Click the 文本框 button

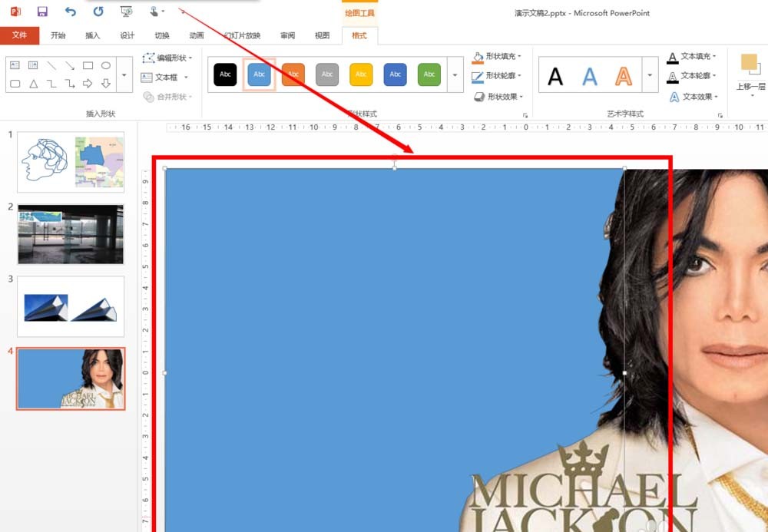click(x=164, y=78)
